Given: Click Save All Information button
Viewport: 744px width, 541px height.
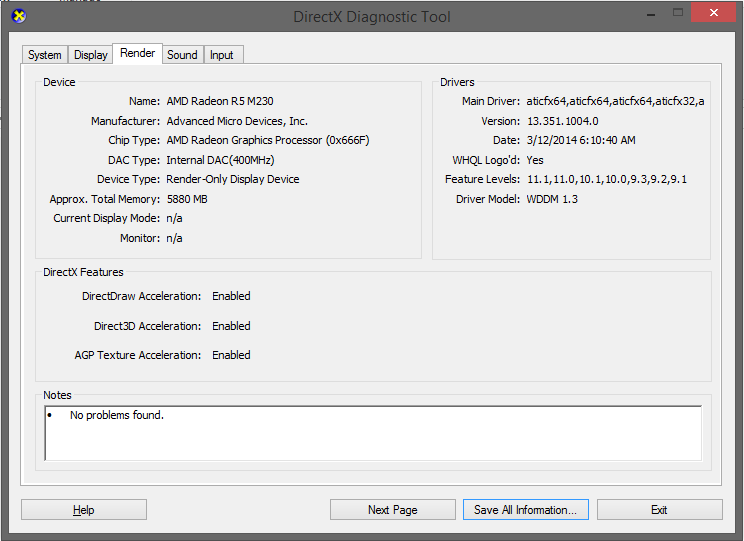Looking at the screenshot, I should [x=525, y=510].
